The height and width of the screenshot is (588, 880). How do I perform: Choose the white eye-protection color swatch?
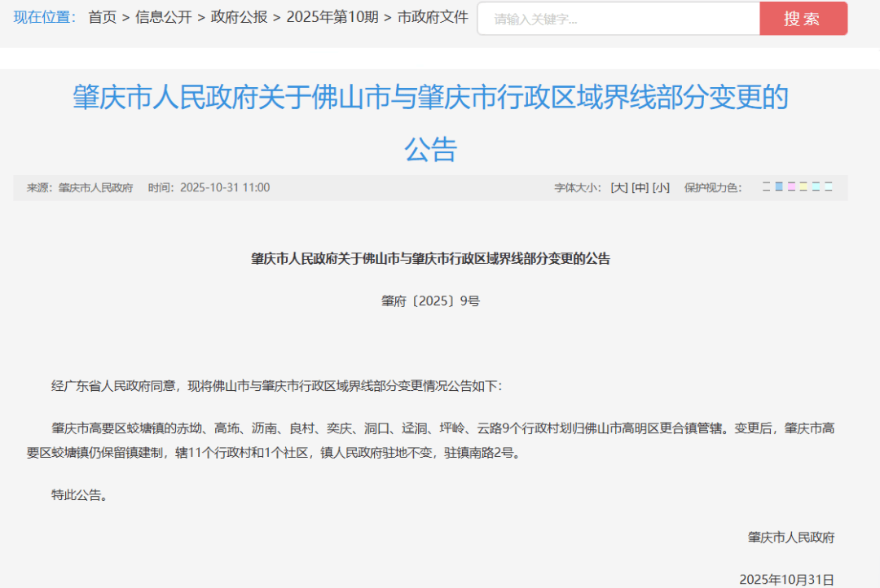(766, 187)
